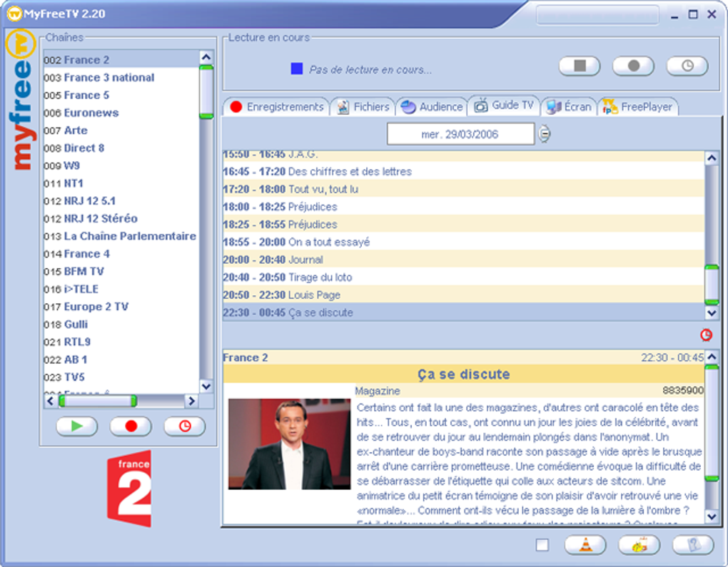Select channel 007 Arte
This screenshot has height=567, width=728.
click(x=121, y=131)
